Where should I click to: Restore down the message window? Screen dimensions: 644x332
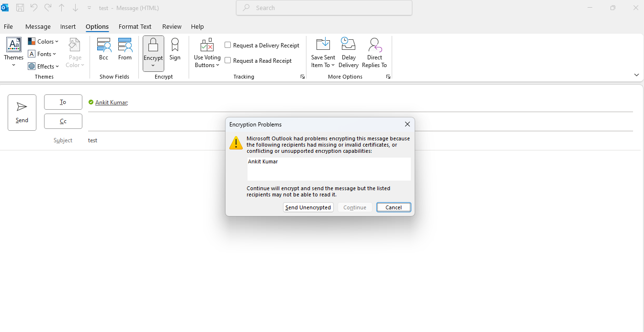click(x=613, y=8)
